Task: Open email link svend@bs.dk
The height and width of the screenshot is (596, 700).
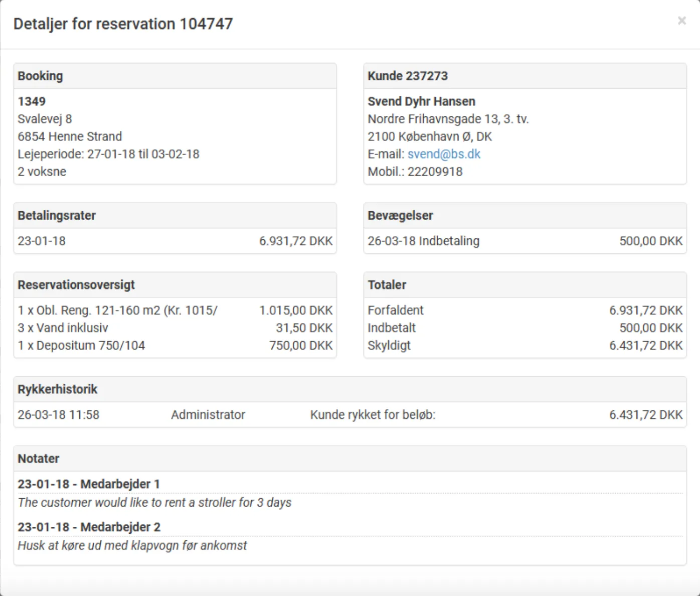Action: [443, 154]
